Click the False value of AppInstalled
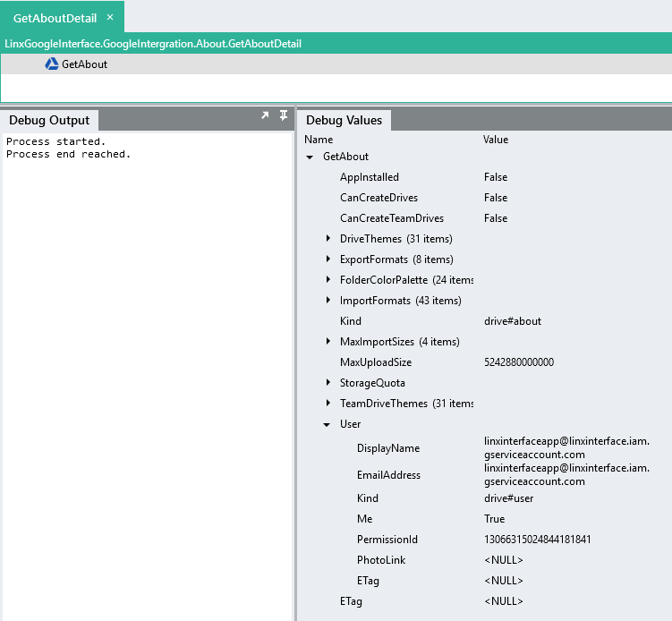Image resolution: width=672 pixels, height=621 pixels. [x=496, y=177]
